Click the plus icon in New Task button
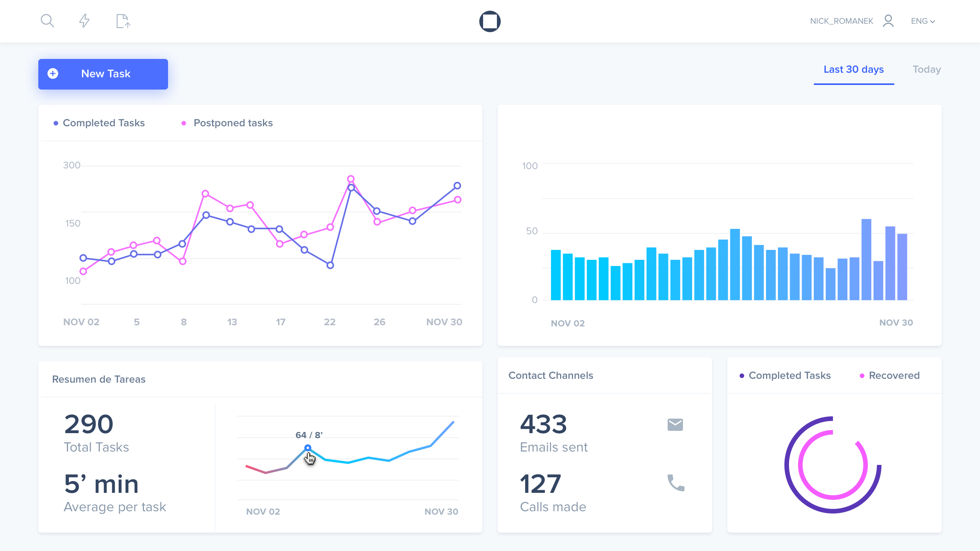This screenshot has width=980, height=551. (53, 73)
